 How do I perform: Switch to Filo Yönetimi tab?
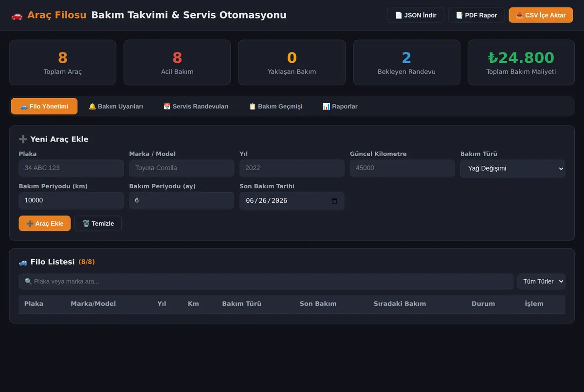click(44, 106)
